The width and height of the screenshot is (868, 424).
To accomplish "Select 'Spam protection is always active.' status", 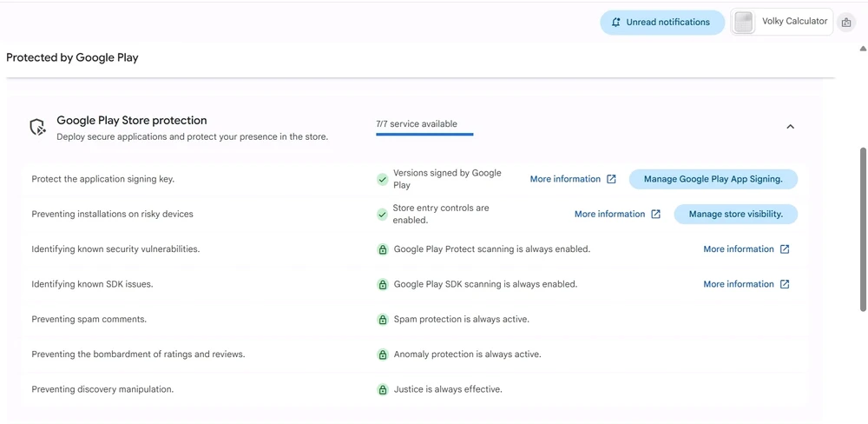I will tap(462, 319).
